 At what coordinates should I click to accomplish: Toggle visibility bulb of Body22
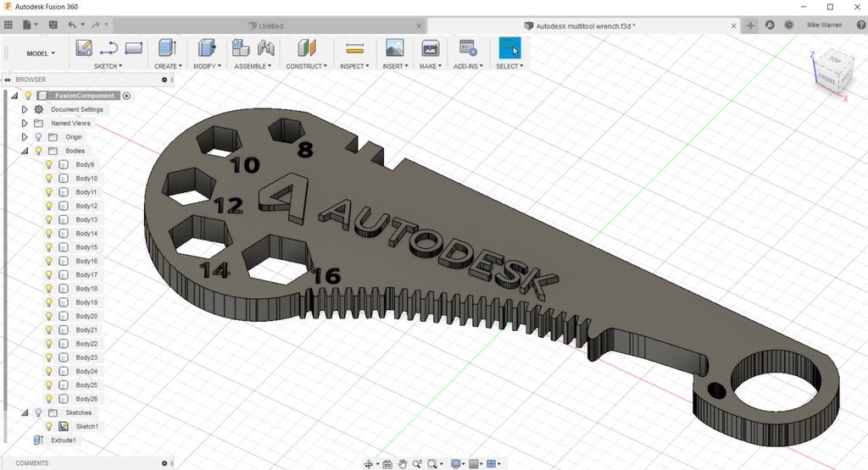(48, 343)
